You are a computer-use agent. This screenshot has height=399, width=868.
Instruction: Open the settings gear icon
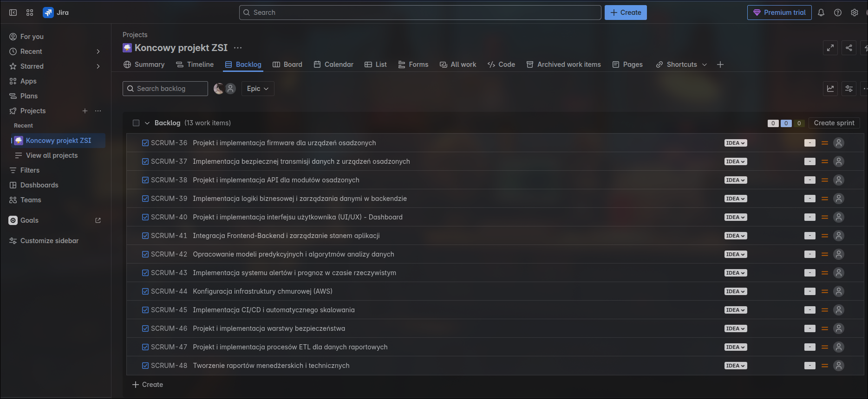point(855,13)
